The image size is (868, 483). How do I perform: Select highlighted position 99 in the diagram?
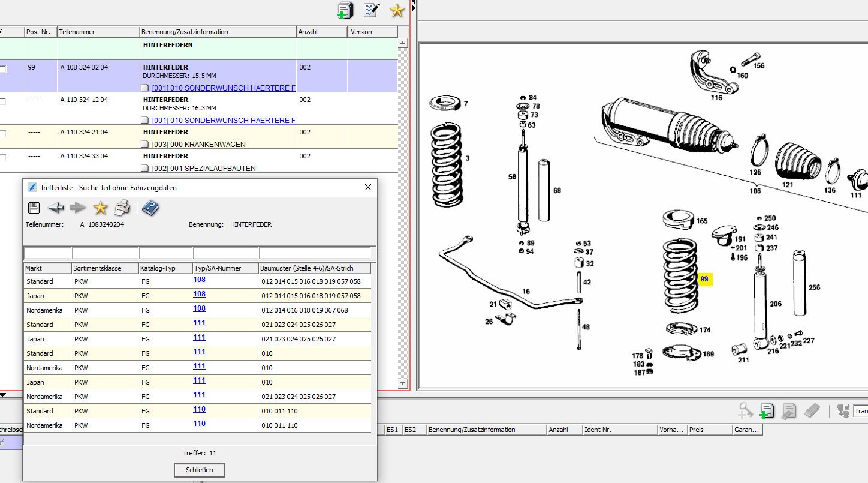pos(704,279)
